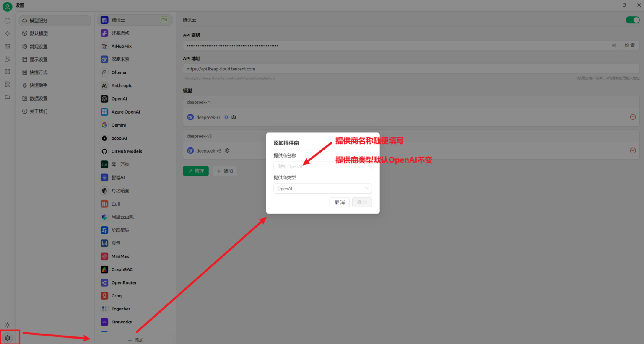Remove the deepseek-r1 model
The height and width of the screenshot is (344, 644).
coord(633,117)
